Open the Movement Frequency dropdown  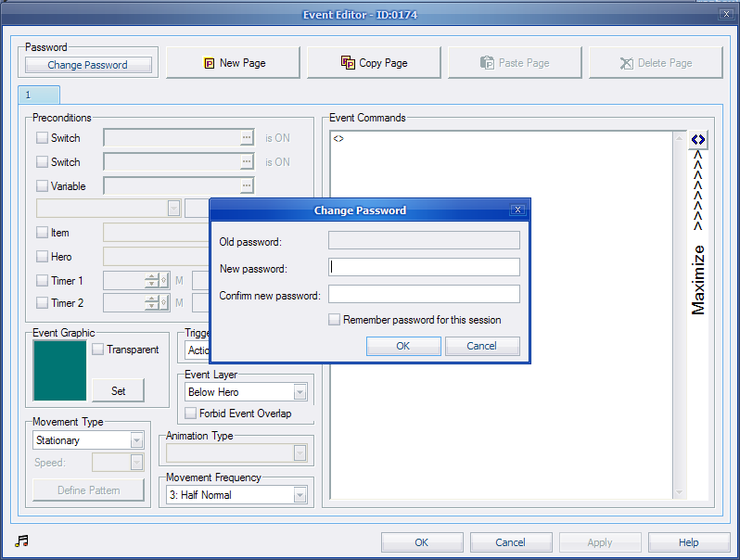(x=300, y=495)
